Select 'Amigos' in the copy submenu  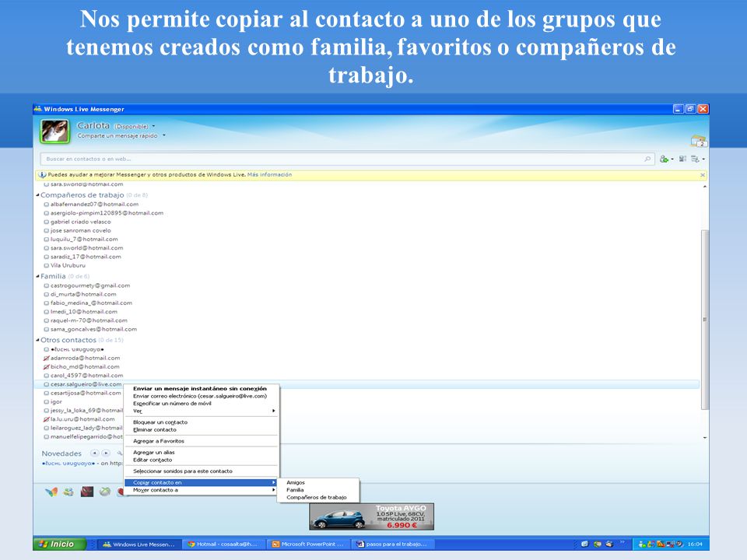[x=317, y=483]
